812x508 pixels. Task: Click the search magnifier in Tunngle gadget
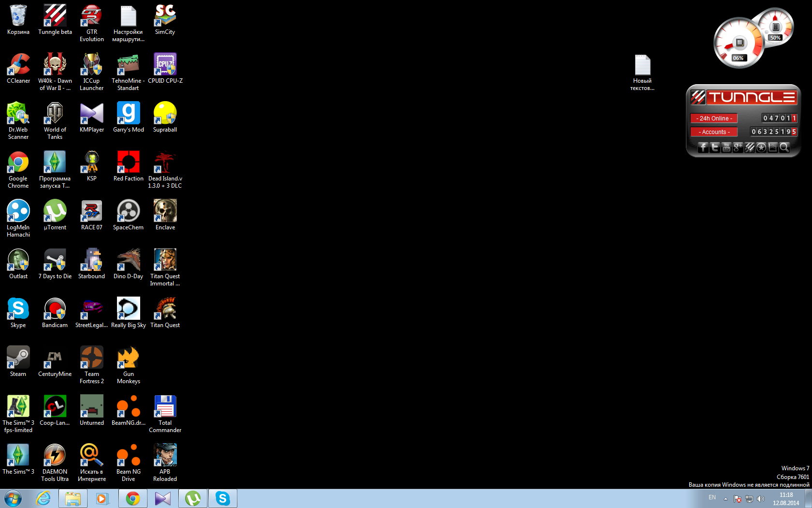[784, 147]
